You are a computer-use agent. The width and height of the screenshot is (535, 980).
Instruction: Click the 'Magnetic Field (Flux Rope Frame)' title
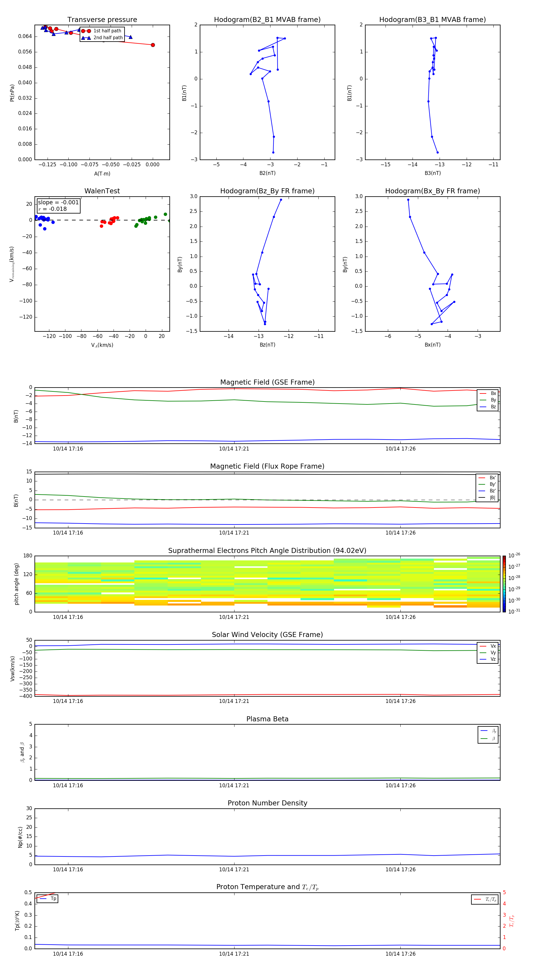pyautogui.click(x=267, y=466)
